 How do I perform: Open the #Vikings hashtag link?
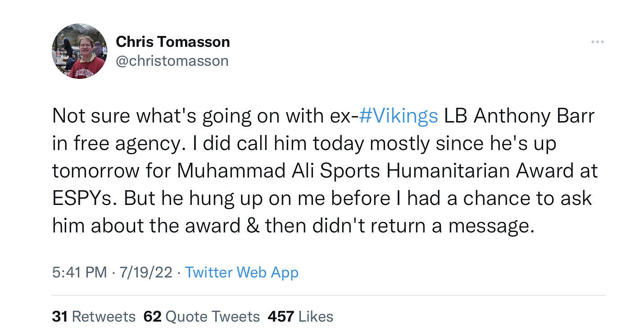399,116
